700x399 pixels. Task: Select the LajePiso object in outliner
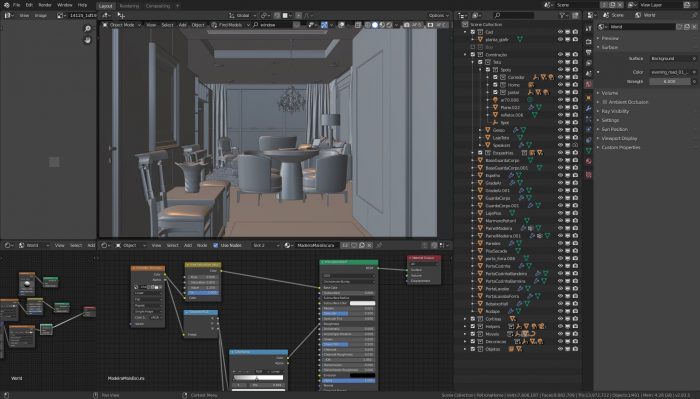[493, 213]
